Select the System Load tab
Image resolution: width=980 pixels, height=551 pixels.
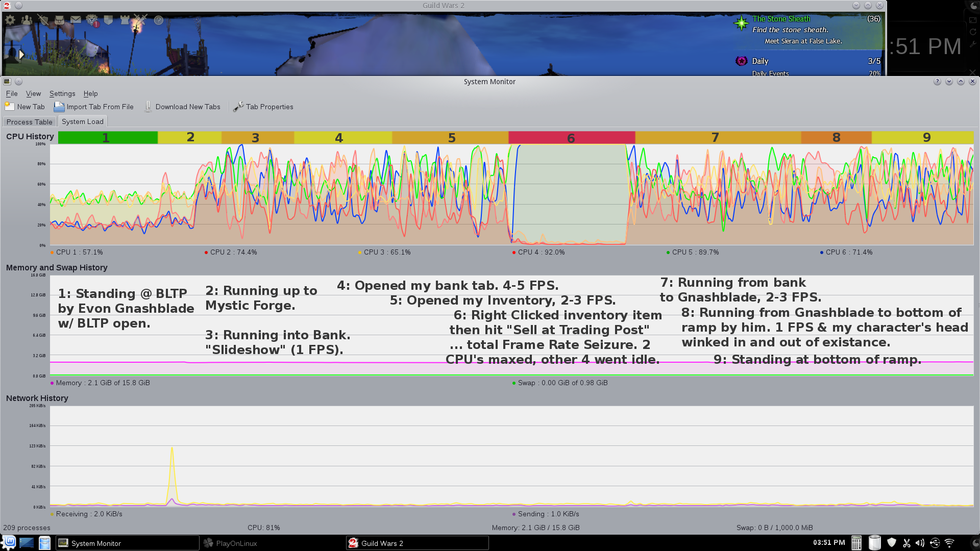83,121
